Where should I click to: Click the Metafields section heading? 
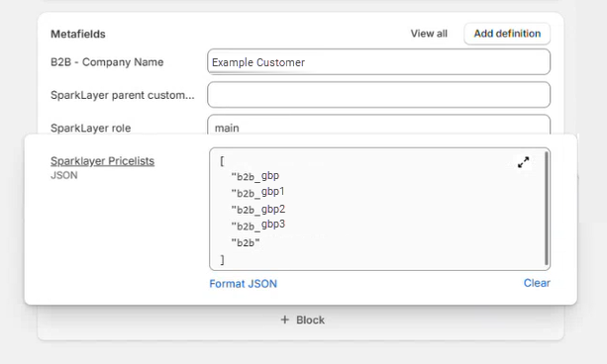78,34
